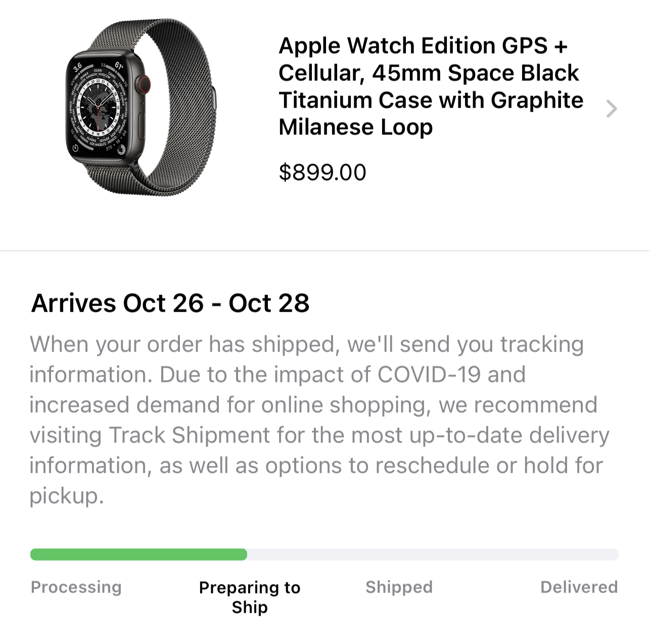The width and height of the screenshot is (649, 644).
Task: Tap the $899.00 price
Action: (322, 172)
